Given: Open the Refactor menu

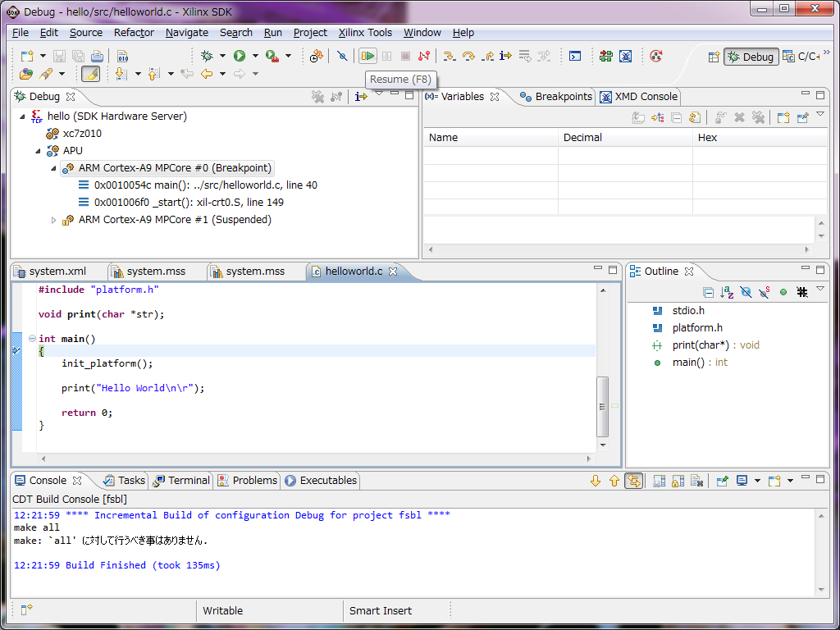Looking at the screenshot, I should (x=134, y=33).
